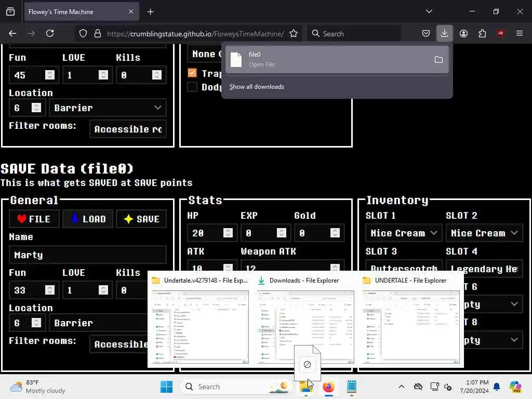
Task: Open the Firefox account menu
Action: coord(463,33)
